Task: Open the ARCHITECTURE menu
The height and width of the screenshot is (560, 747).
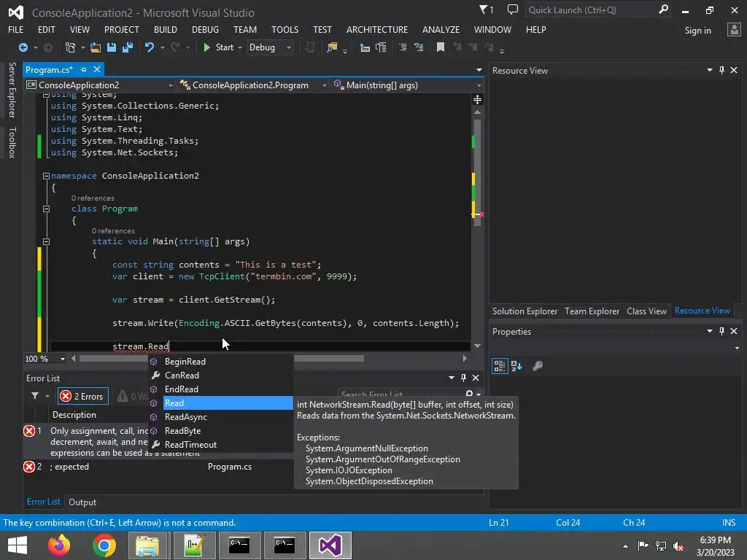Action: click(377, 29)
